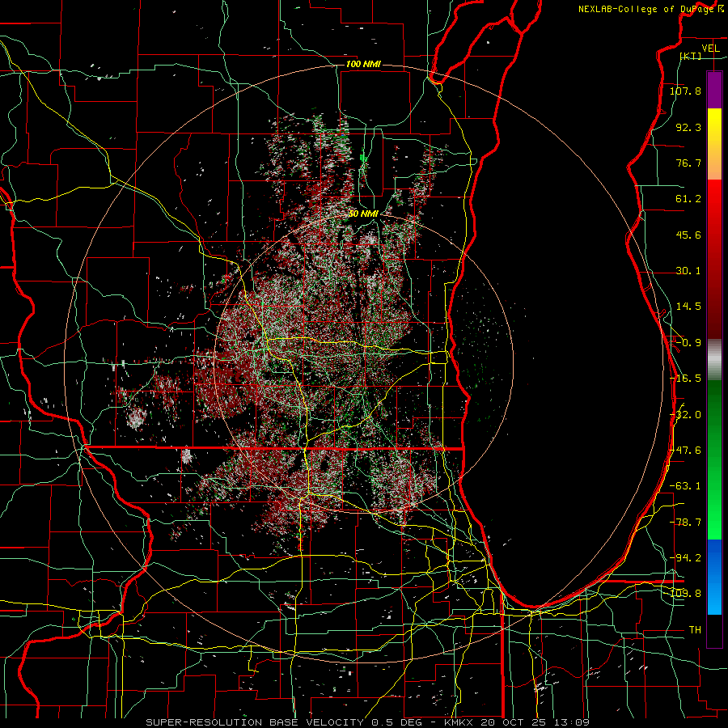This screenshot has width=728, height=728.
Task: Select the 30.1 legend value
Action: (x=688, y=271)
